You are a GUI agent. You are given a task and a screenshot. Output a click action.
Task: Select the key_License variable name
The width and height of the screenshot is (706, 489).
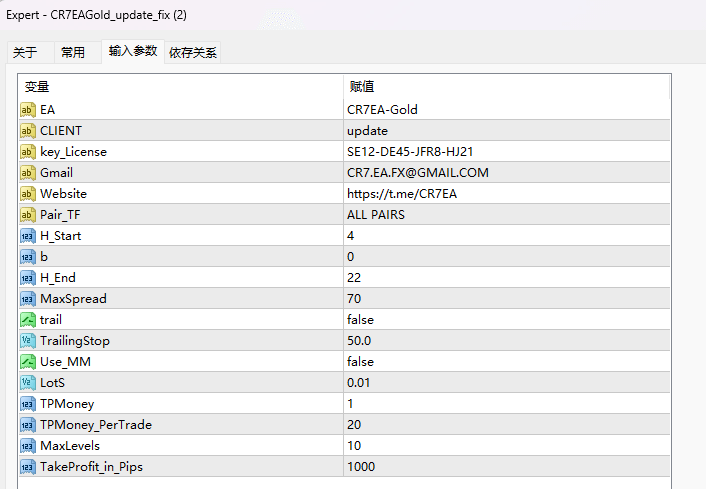73,152
